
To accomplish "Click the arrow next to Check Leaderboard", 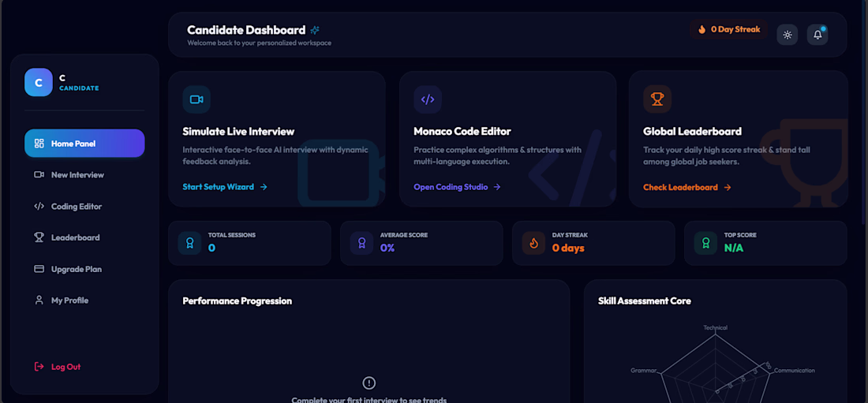I will click(x=728, y=188).
